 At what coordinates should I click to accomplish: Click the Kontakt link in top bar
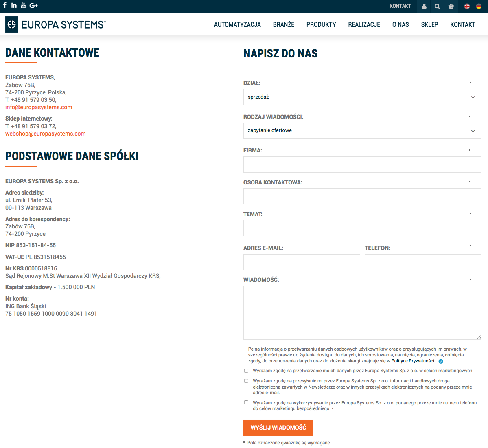[400, 6]
